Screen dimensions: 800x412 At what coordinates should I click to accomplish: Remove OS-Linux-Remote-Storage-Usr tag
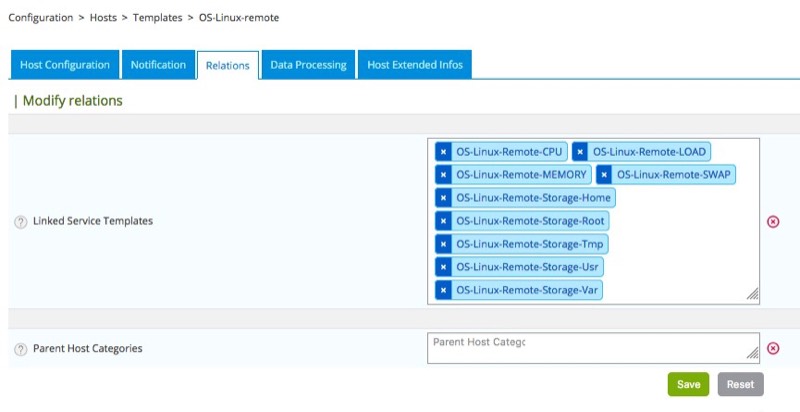[443, 267]
